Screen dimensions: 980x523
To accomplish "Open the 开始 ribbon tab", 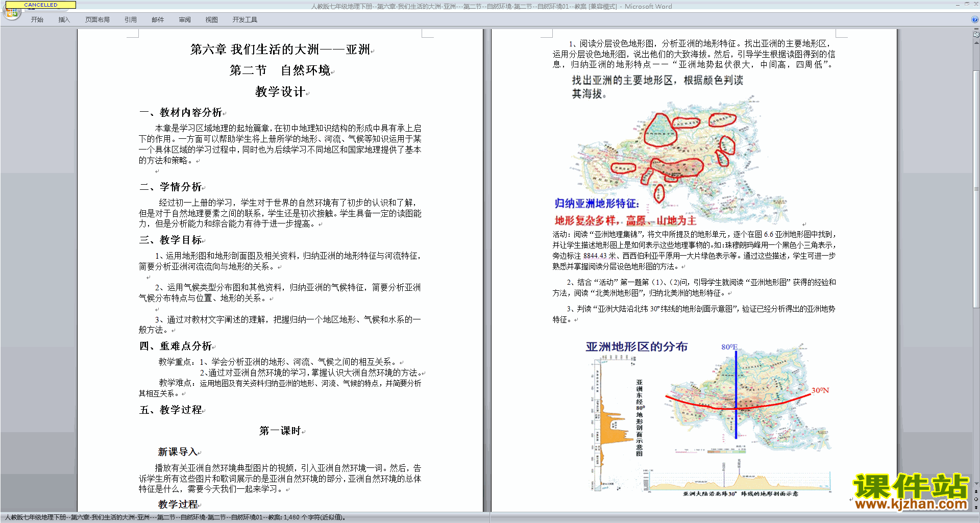I will point(37,19).
